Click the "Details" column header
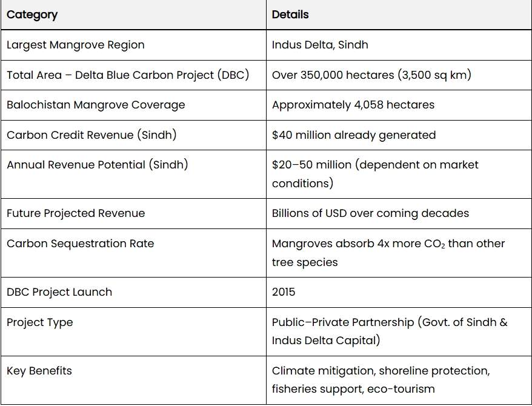The image size is (532, 406). point(290,15)
